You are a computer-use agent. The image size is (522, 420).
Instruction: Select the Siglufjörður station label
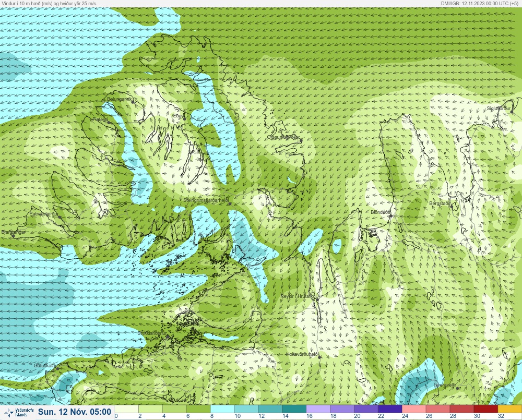click(499, 109)
